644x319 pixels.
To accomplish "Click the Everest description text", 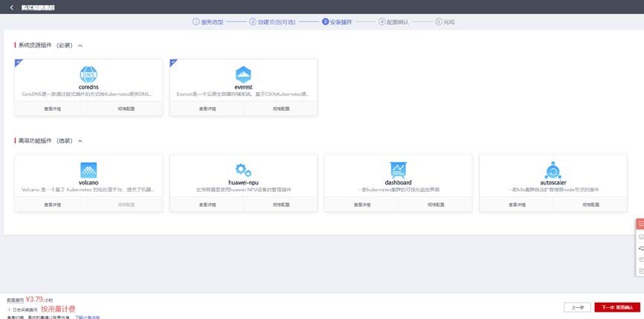I will coord(243,94).
